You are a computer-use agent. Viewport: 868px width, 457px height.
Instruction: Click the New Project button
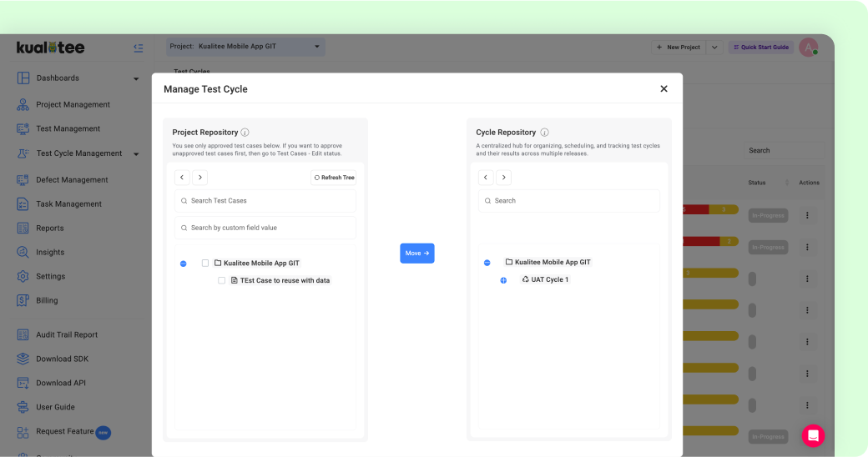679,48
